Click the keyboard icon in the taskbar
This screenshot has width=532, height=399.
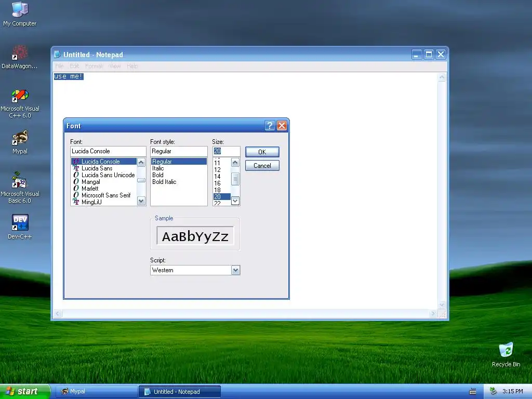click(473, 392)
